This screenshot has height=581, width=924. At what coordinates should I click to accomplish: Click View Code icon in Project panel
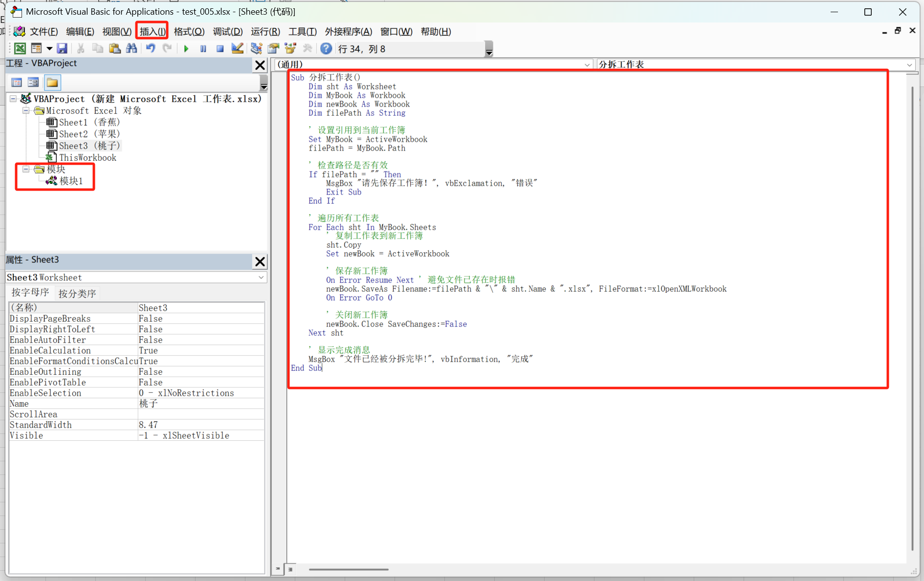click(17, 83)
